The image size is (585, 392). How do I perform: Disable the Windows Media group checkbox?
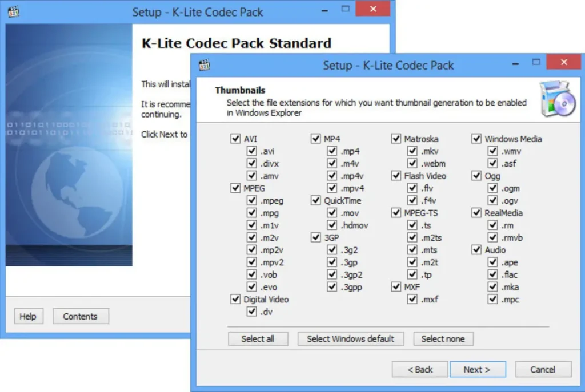coord(477,138)
